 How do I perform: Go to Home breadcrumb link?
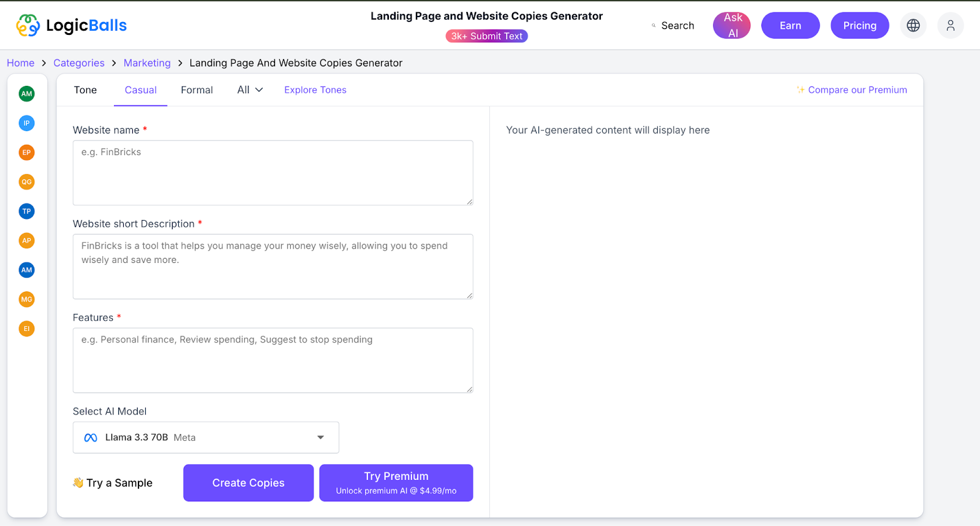click(20, 63)
